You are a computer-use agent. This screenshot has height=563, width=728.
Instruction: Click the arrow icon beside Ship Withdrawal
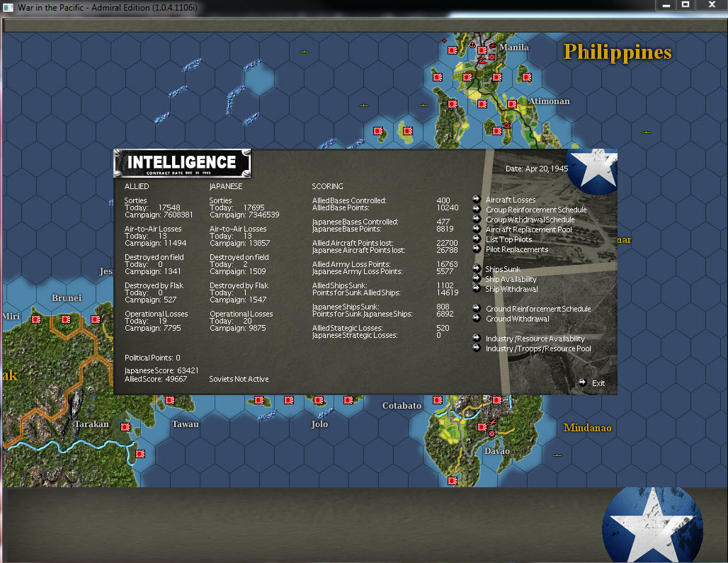477,288
